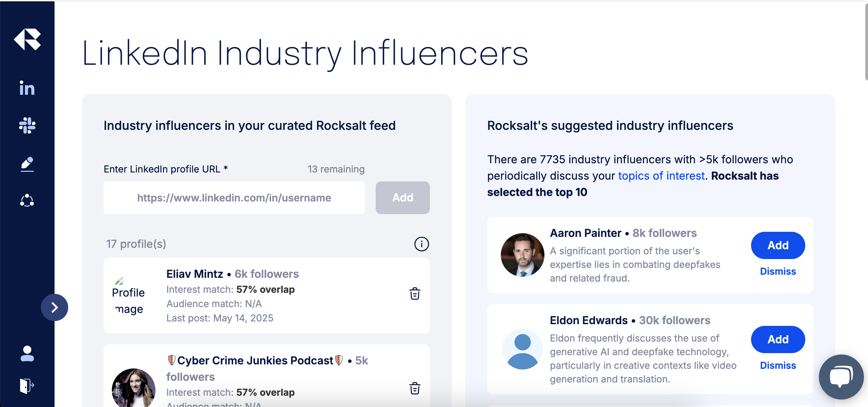
Task: Click the grey Add button beside URL field
Action: (403, 198)
